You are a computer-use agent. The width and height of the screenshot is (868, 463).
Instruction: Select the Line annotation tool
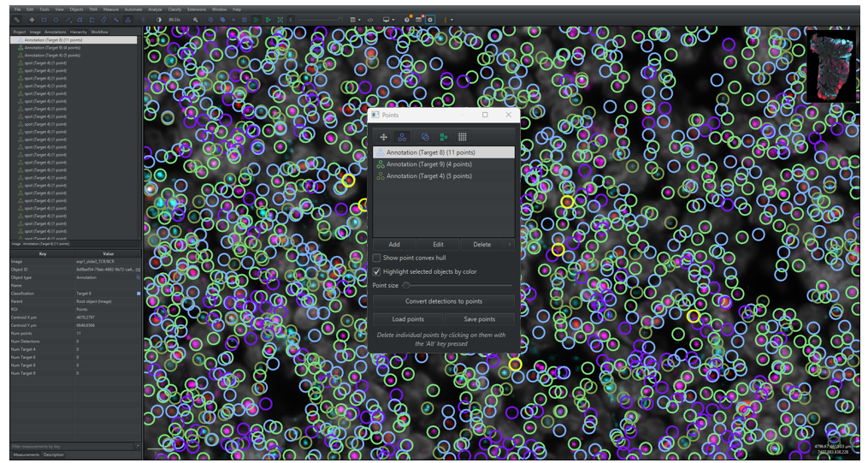[x=68, y=19]
